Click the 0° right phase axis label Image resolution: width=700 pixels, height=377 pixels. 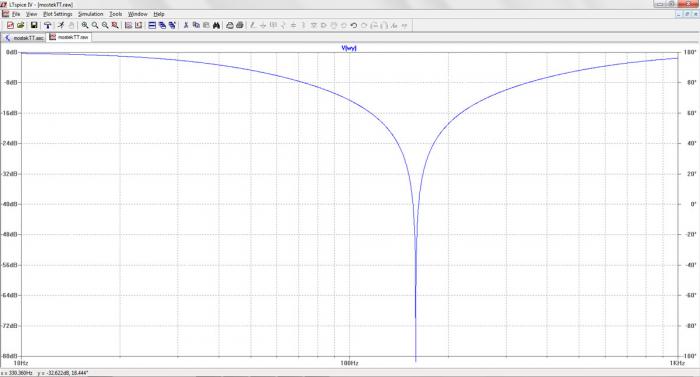pyautogui.click(x=693, y=204)
